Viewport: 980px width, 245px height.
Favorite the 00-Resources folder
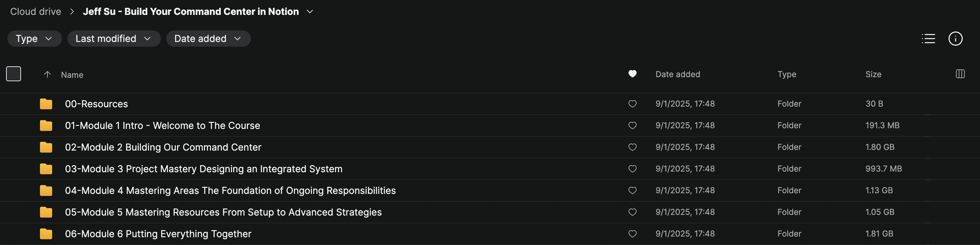point(632,104)
